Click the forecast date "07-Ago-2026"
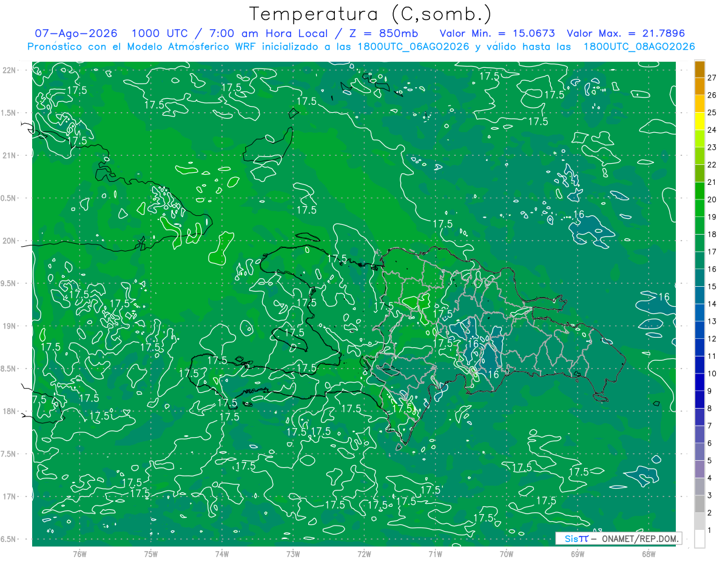This screenshot has height=562, width=728. pos(76,33)
